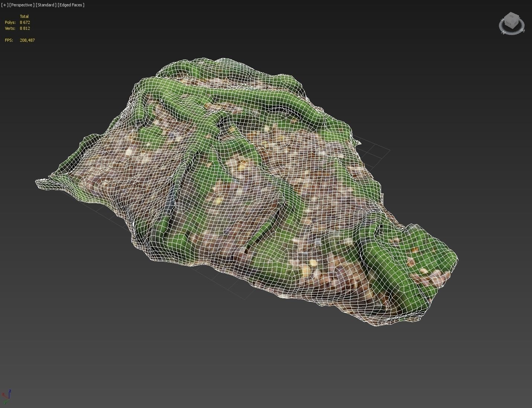
Task: Select the 'Polys:' statistics label
Action: [10, 22]
